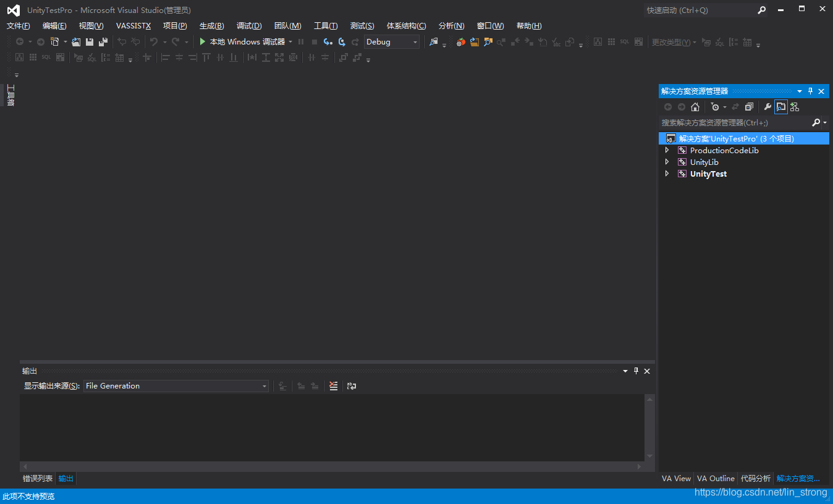The width and height of the screenshot is (833, 504).
Task: Expand the ProductionCodeLib project
Action: pos(667,150)
